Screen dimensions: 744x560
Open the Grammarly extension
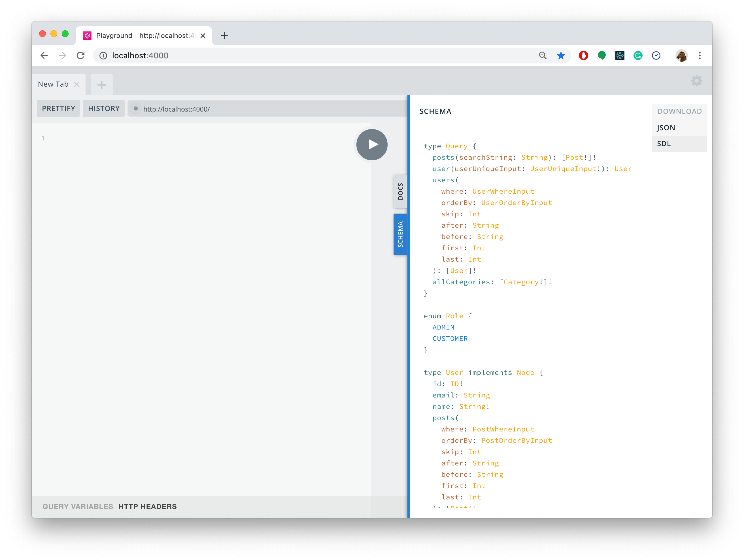pyautogui.click(x=638, y=55)
